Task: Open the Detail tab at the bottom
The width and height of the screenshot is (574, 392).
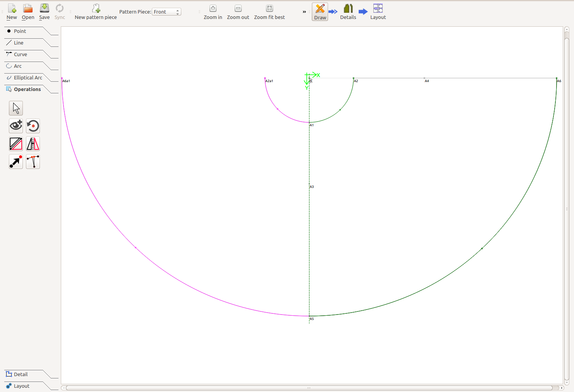Action: pyautogui.click(x=21, y=375)
